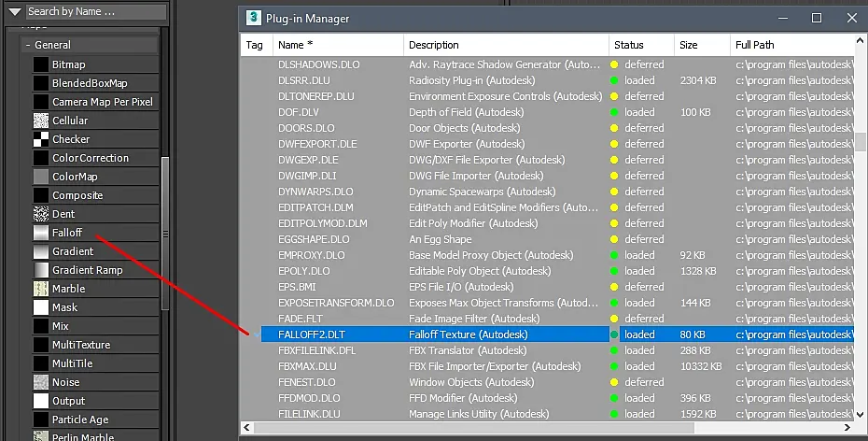Viewport: 868px width, 441px height.
Task: Select the EDITPATCH.DLM plug-in name
Action: [315, 207]
